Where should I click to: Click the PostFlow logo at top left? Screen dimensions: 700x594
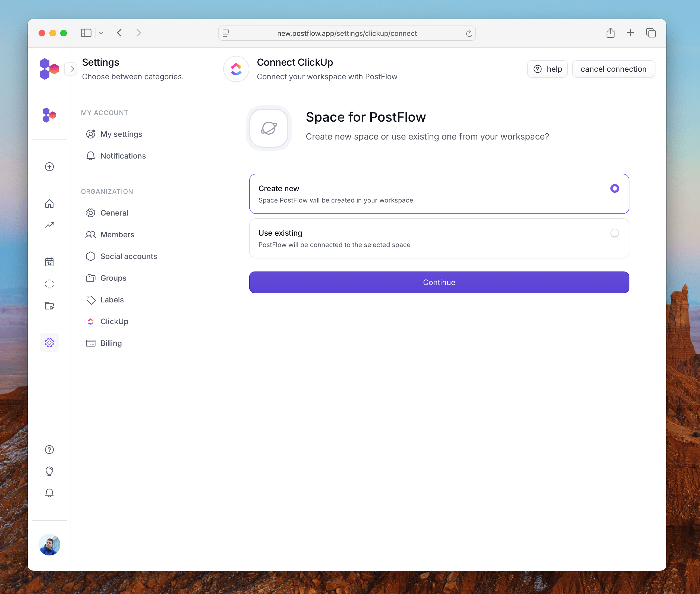pyautogui.click(x=49, y=69)
